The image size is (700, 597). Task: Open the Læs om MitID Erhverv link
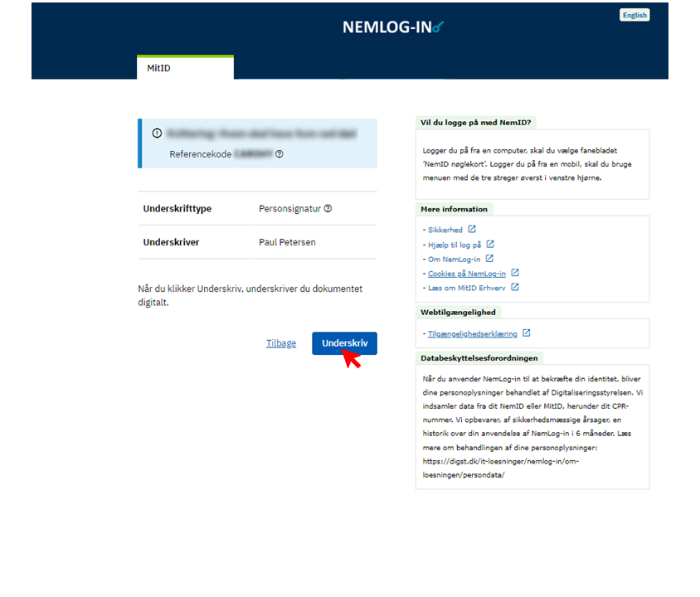tap(466, 288)
